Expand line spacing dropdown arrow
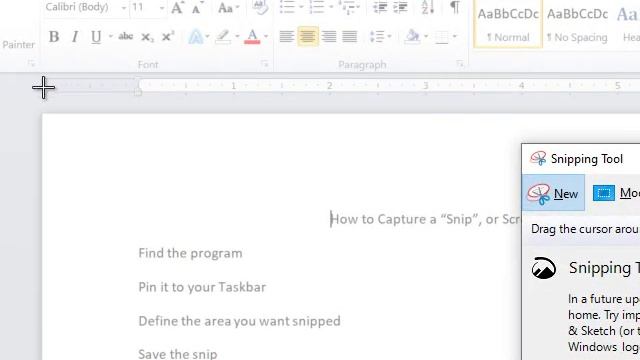The height and width of the screenshot is (360, 640). click(389, 37)
